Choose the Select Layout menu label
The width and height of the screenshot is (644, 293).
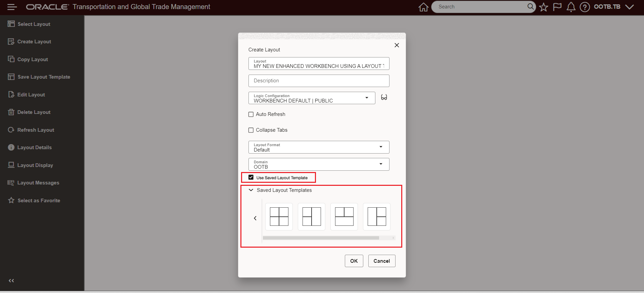tap(34, 24)
